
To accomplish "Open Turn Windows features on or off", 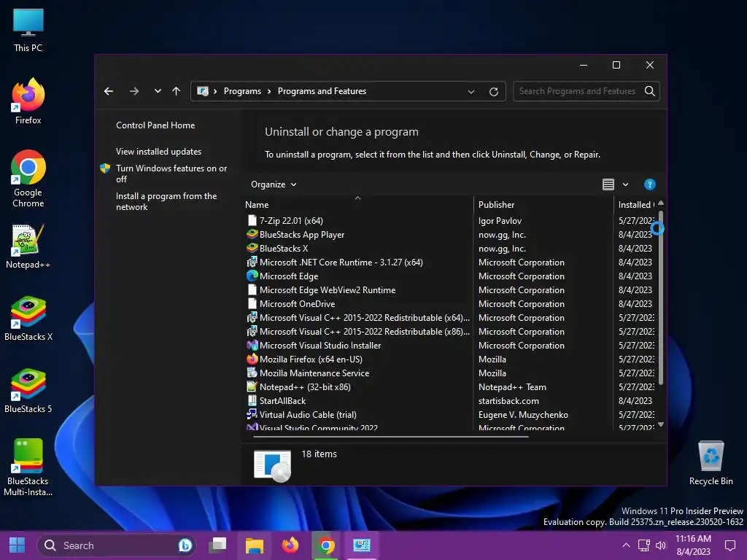I will point(171,174).
